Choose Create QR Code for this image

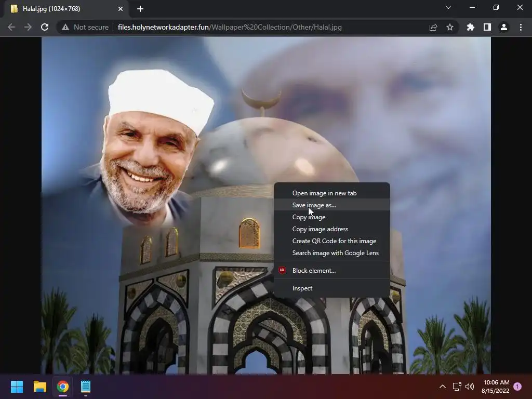coord(331,241)
